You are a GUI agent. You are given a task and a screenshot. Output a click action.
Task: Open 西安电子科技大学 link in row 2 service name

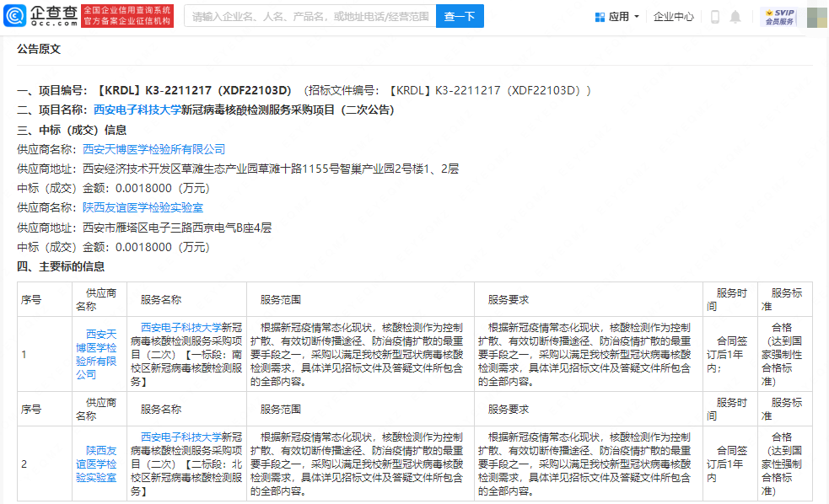click(x=180, y=437)
